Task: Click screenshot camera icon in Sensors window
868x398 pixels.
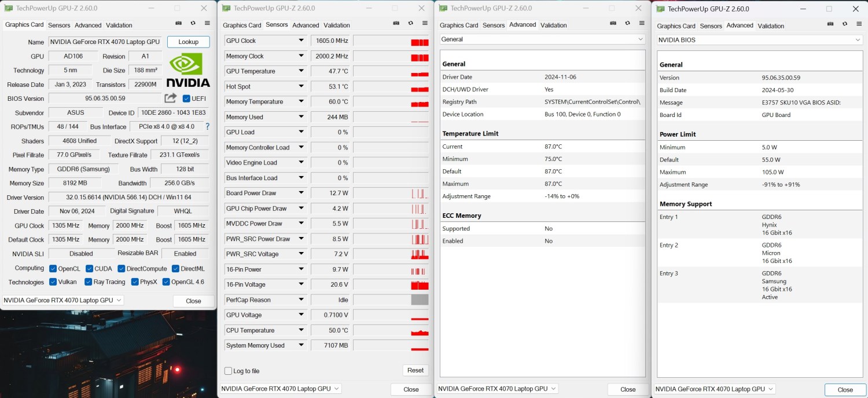Action: point(396,24)
